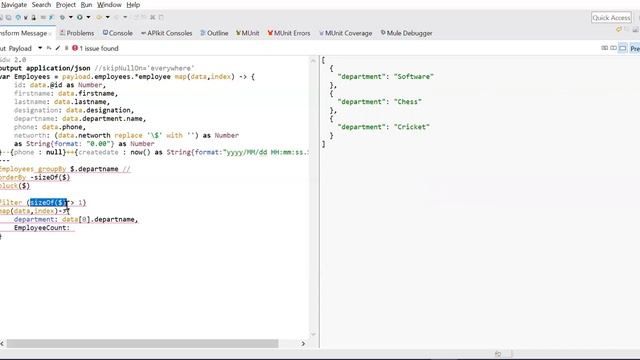640x360 pixels.
Task: Switch to the Console tab
Action: click(x=118, y=33)
